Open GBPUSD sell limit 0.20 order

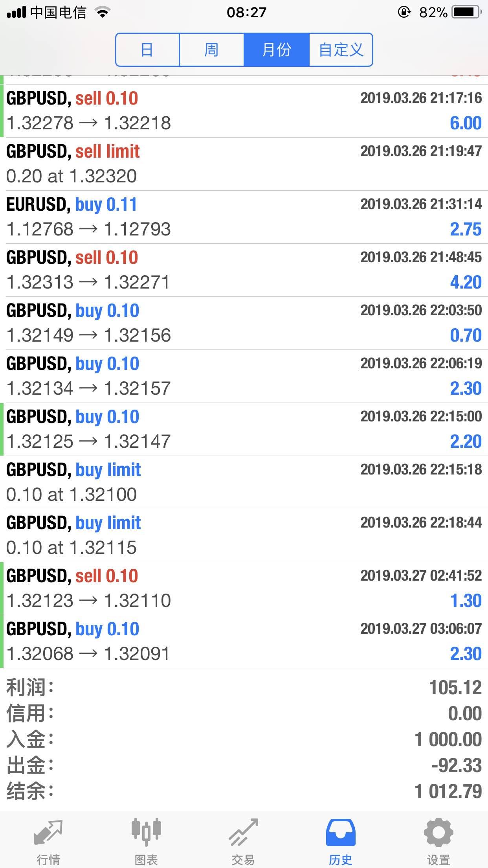[244, 164]
